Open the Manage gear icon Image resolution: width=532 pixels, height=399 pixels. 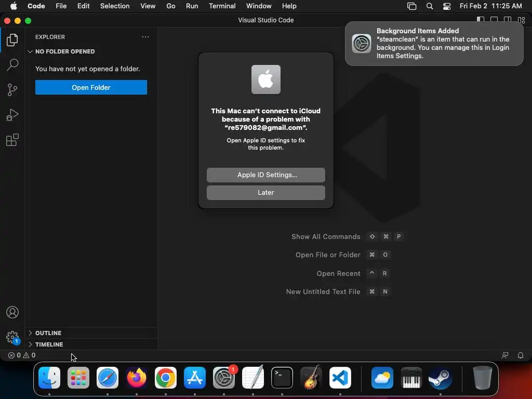12,337
